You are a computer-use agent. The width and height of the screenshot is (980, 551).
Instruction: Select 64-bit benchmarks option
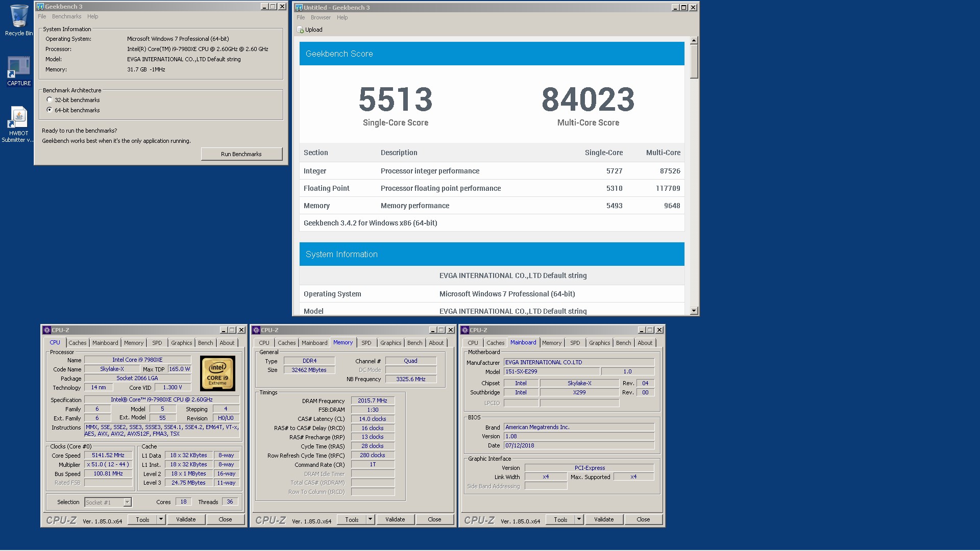(x=50, y=110)
